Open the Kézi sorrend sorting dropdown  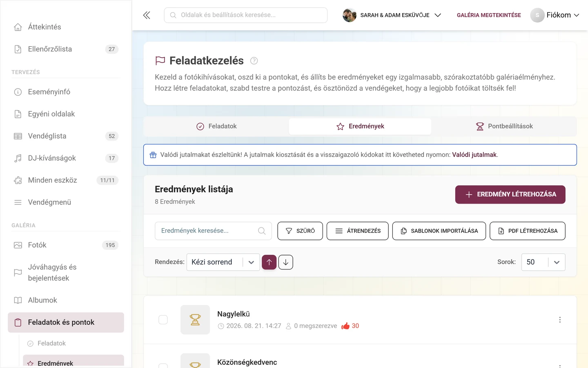click(x=223, y=262)
